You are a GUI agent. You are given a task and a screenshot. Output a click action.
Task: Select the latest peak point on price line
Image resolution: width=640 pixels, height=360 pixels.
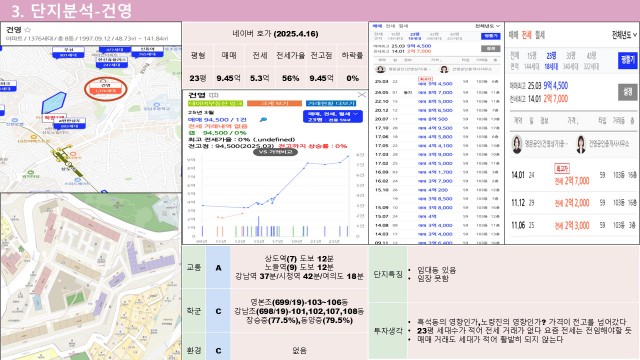(x=348, y=156)
